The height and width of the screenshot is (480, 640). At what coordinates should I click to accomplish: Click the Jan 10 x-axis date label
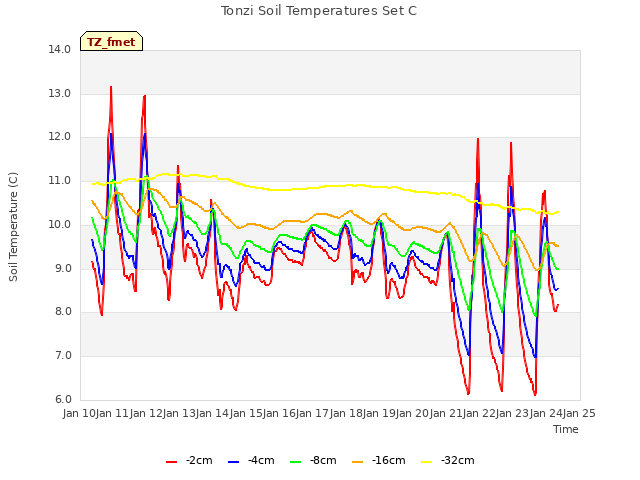[79, 414]
